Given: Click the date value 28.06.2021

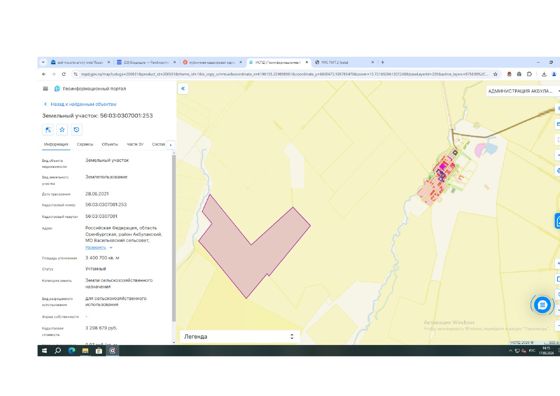Looking at the screenshot, I should pyautogui.click(x=97, y=194).
